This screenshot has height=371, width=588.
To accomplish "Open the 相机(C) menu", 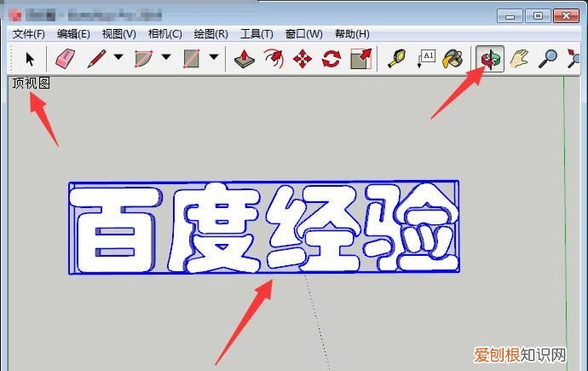I will (165, 34).
